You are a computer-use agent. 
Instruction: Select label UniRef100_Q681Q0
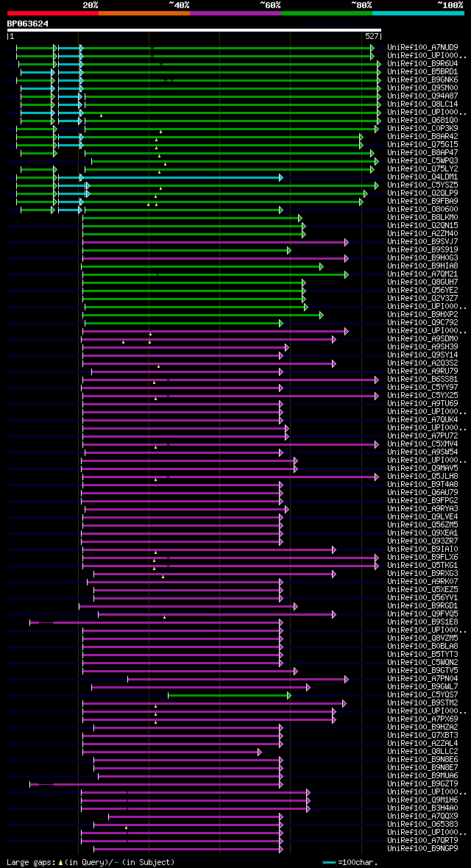pyautogui.click(x=422, y=120)
